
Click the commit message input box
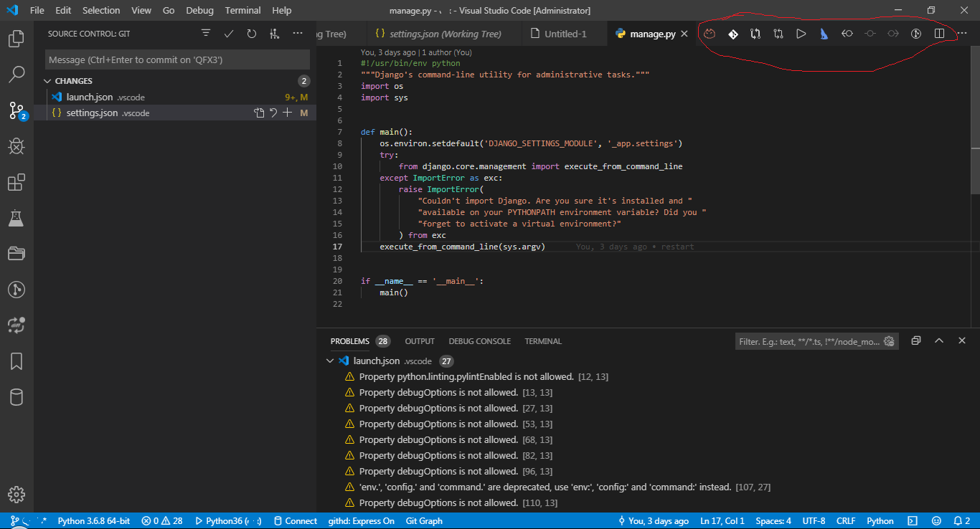point(177,59)
